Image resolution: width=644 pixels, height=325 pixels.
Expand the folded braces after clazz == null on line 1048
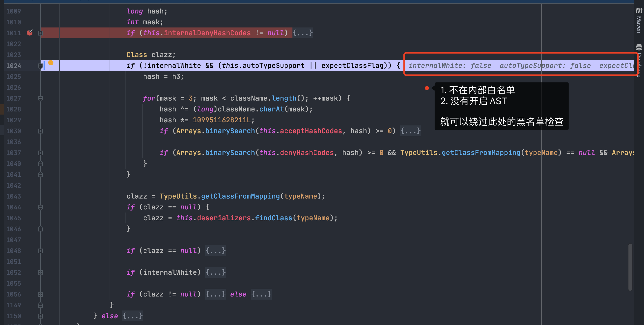tap(215, 251)
